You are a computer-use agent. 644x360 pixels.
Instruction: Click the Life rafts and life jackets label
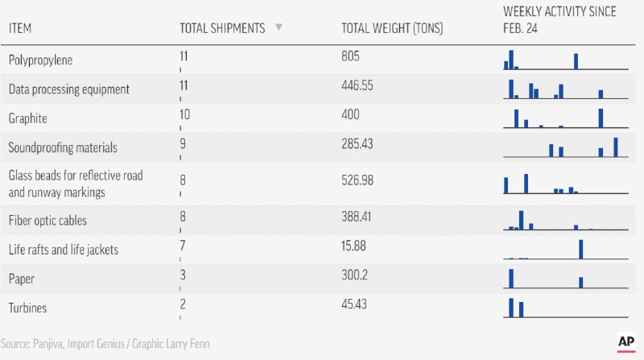tap(63, 250)
